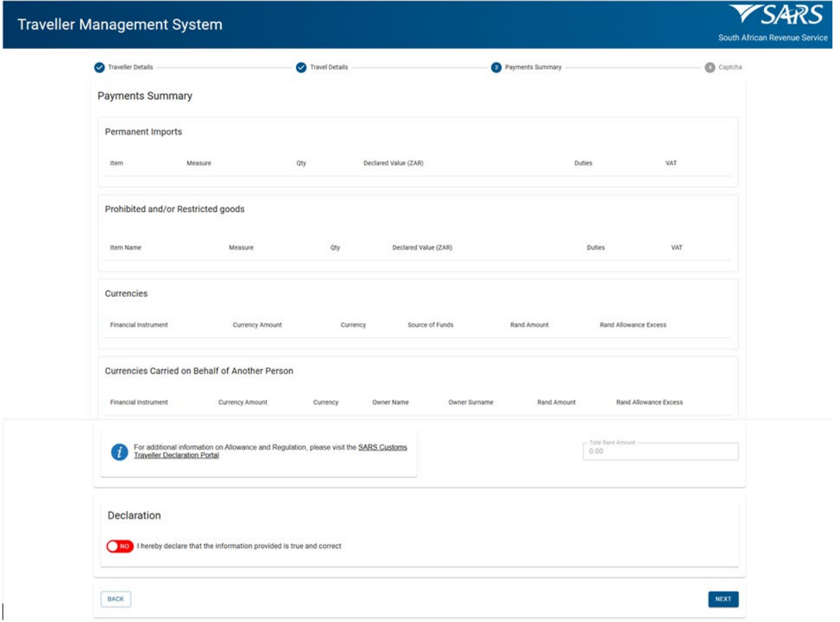
Task: Select the Travel Details step label
Action: point(329,68)
